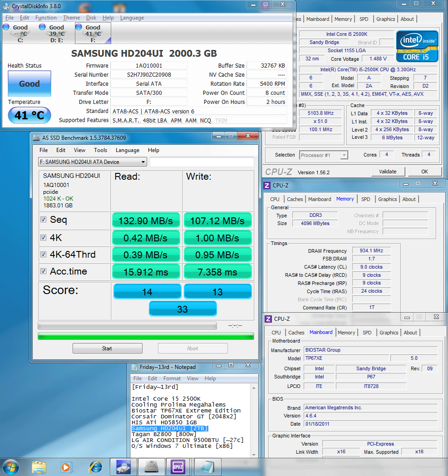This screenshot has width=448, height=476.
Task: Open AS SSD Benchmark View menu
Action: [79, 150]
